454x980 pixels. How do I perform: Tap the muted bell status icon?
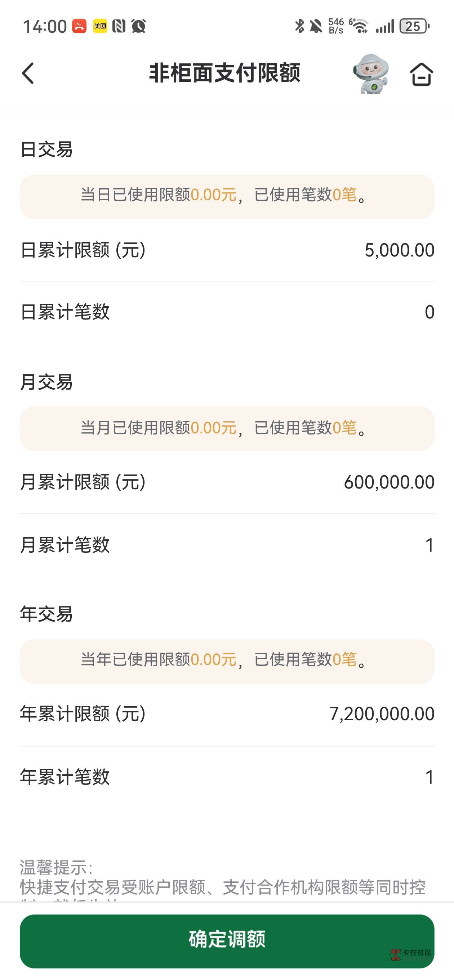pos(316,26)
